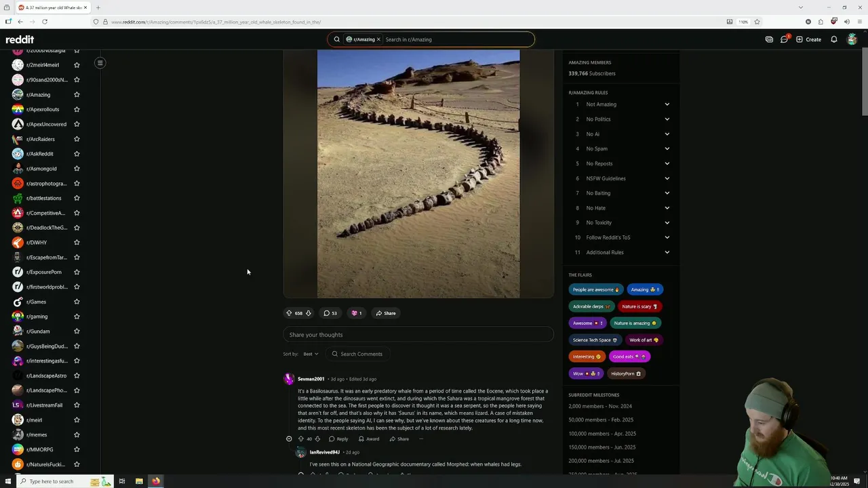This screenshot has width=868, height=488.
Task: Remove r/Amazing filter from search box
Action: (378, 39)
